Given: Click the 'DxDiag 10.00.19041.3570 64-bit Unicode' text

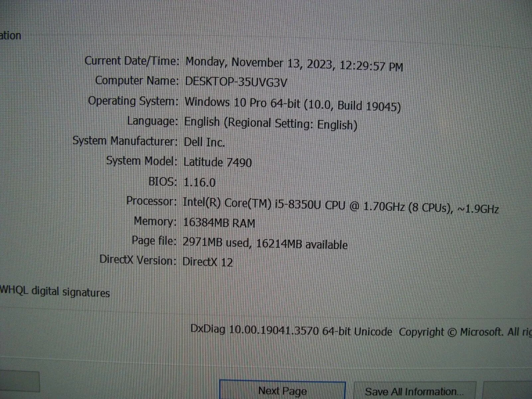Looking at the screenshot, I should tap(291, 331).
